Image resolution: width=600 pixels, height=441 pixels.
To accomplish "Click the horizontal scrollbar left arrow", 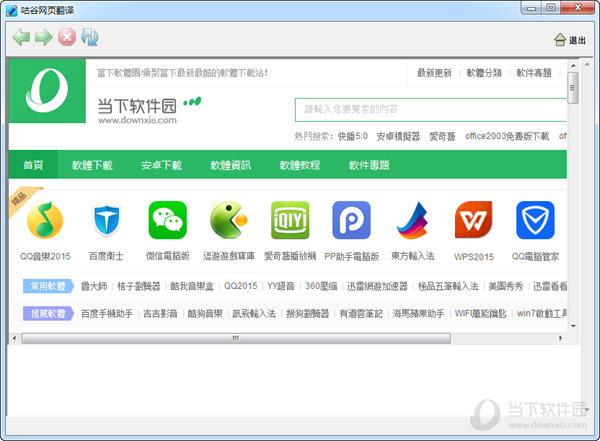I will (x=15, y=338).
